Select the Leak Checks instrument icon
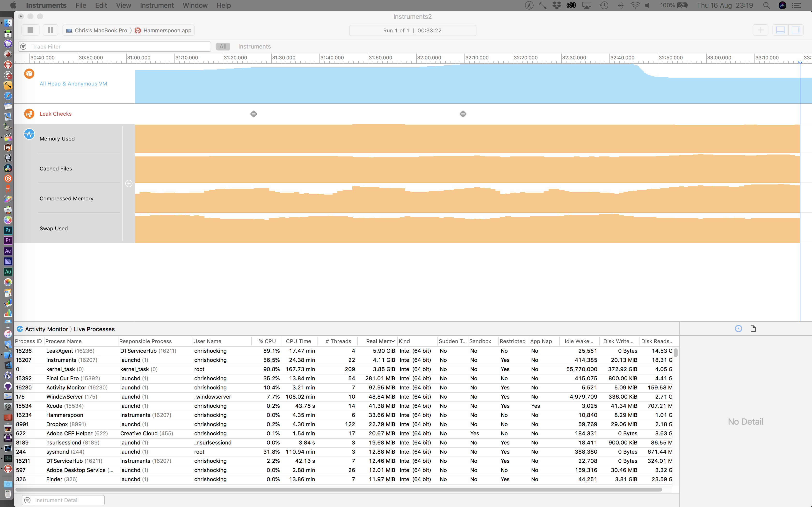This screenshot has width=812, height=507. click(x=29, y=114)
